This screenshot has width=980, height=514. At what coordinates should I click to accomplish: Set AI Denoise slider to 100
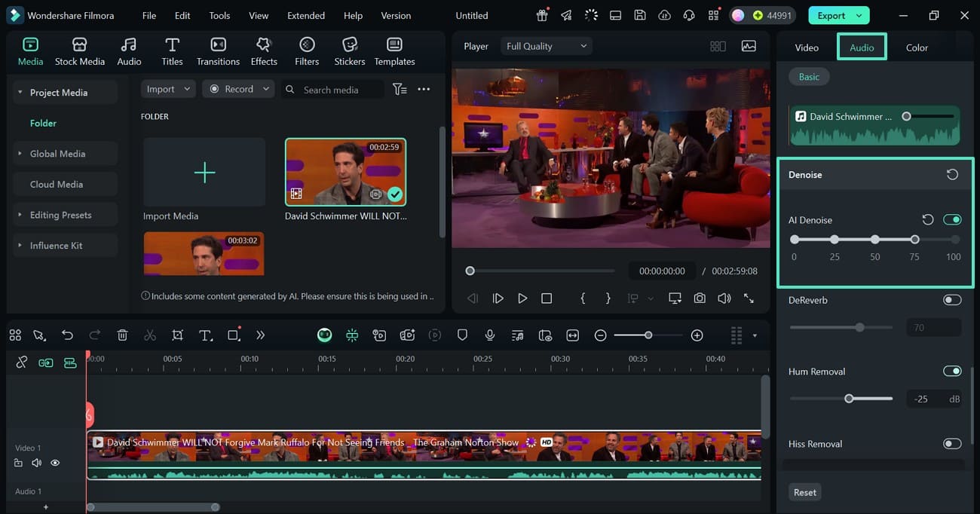[955, 240]
